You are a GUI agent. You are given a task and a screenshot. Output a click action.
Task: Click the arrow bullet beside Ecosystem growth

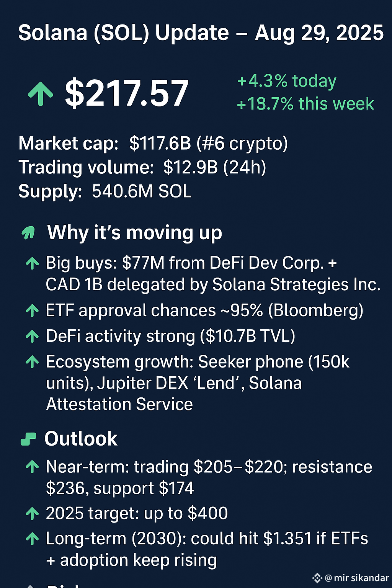click(x=32, y=362)
